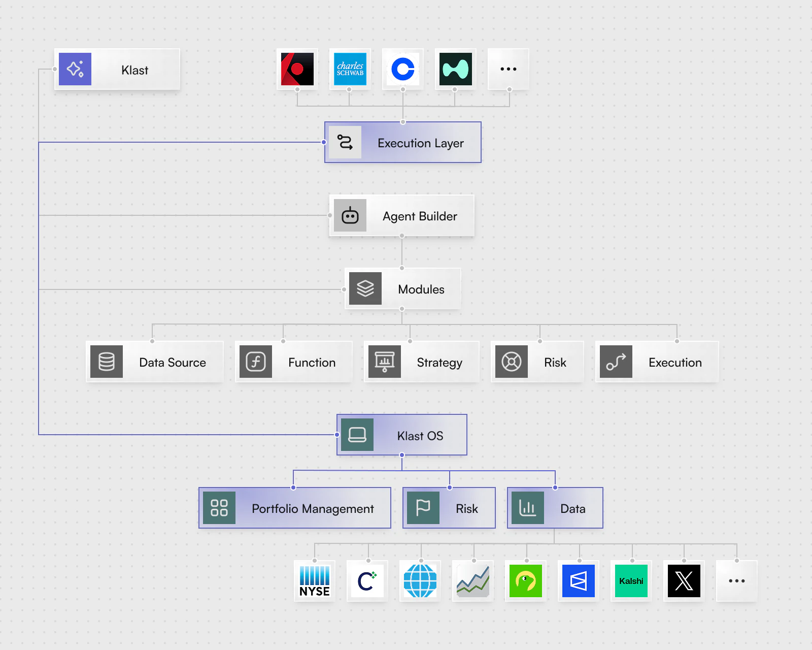
Task: Click the Klast node label
Action: point(135,70)
